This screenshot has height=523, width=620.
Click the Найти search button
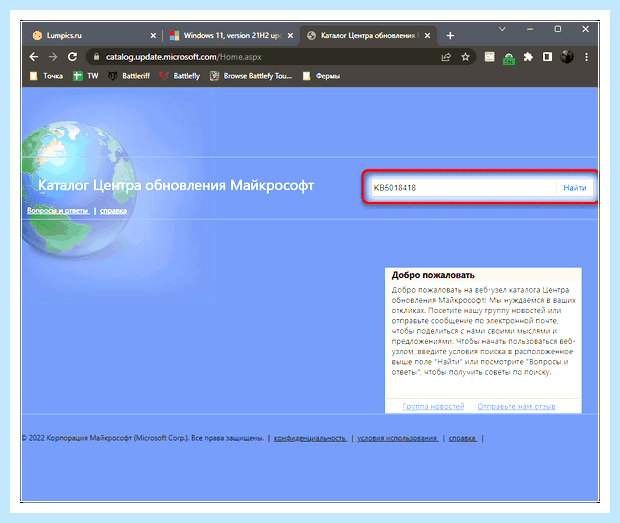click(x=575, y=188)
